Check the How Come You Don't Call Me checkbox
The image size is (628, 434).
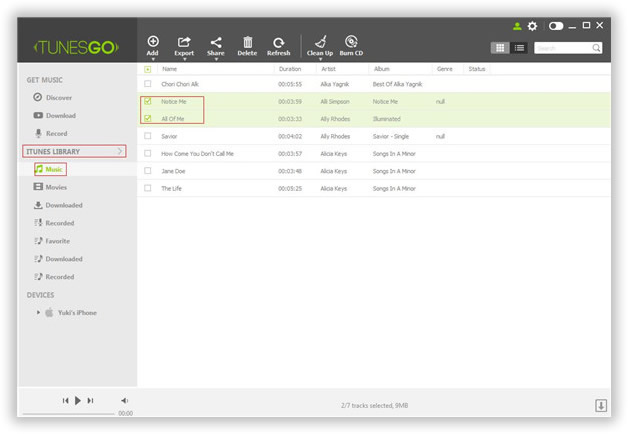pyautogui.click(x=148, y=153)
